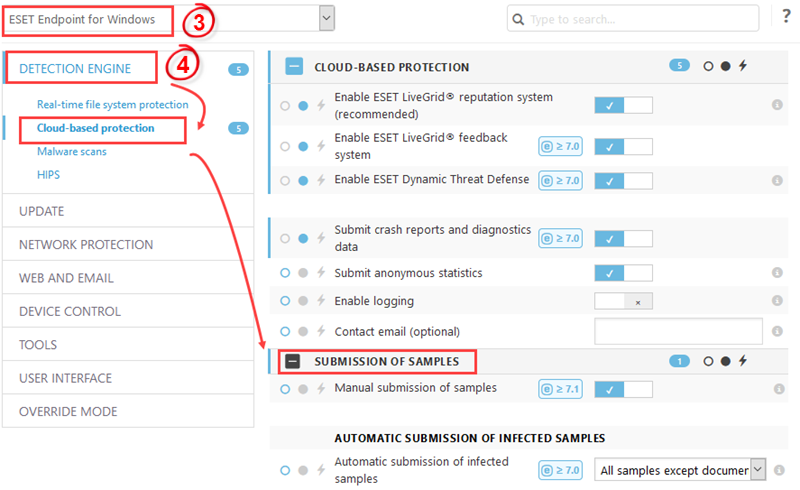
Task: Click the help question mark icon
Action: [x=786, y=16]
